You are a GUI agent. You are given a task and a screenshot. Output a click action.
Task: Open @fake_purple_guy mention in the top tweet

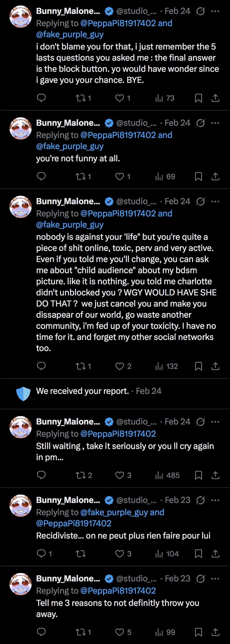point(70,34)
